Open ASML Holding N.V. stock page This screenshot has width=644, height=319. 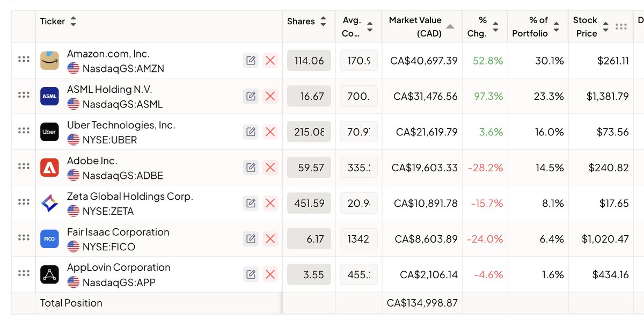[x=111, y=90]
